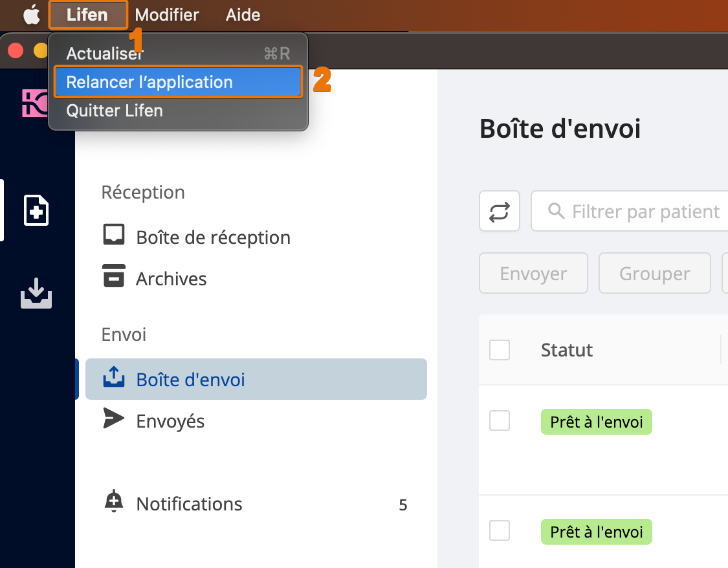Toggle the select-all checkbox beside Statut
This screenshot has width=728, height=568.
pos(500,350)
